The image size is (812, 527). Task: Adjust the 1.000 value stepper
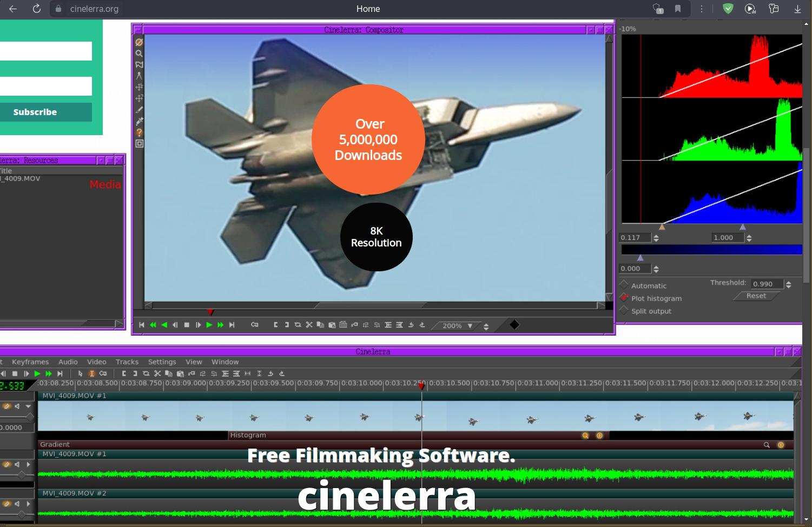(x=749, y=238)
